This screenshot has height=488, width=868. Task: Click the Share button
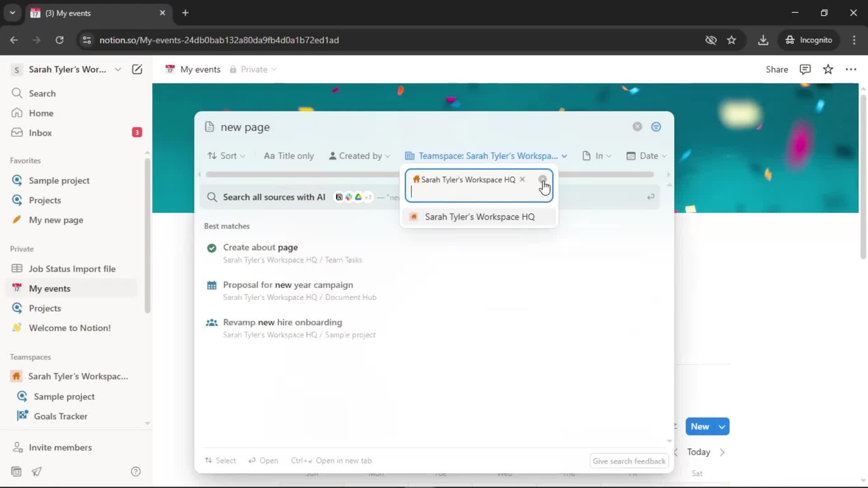click(777, 69)
